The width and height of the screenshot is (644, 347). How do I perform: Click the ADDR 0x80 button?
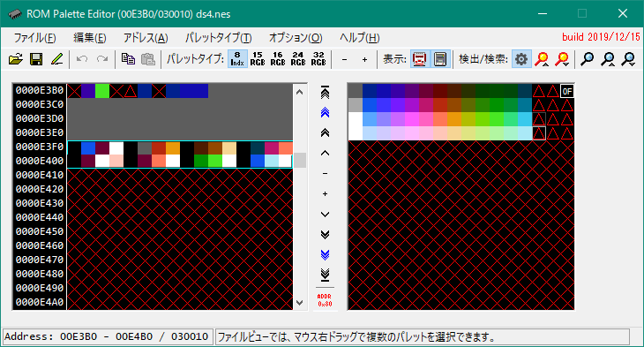[x=325, y=300]
